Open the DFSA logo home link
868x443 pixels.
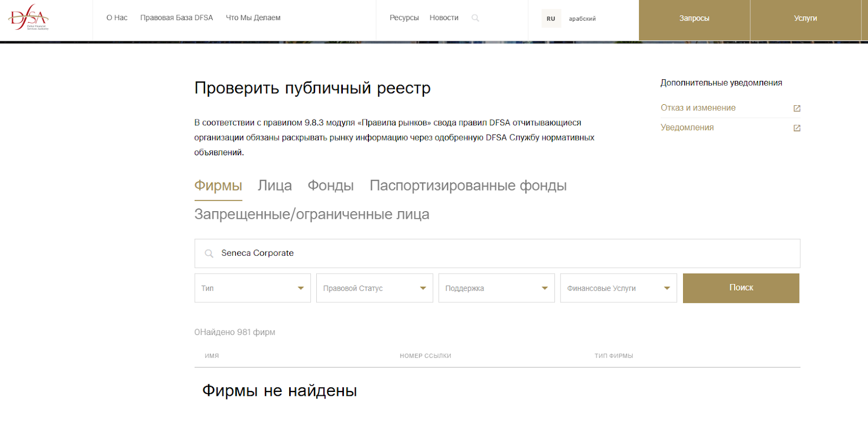pyautogui.click(x=29, y=17)
